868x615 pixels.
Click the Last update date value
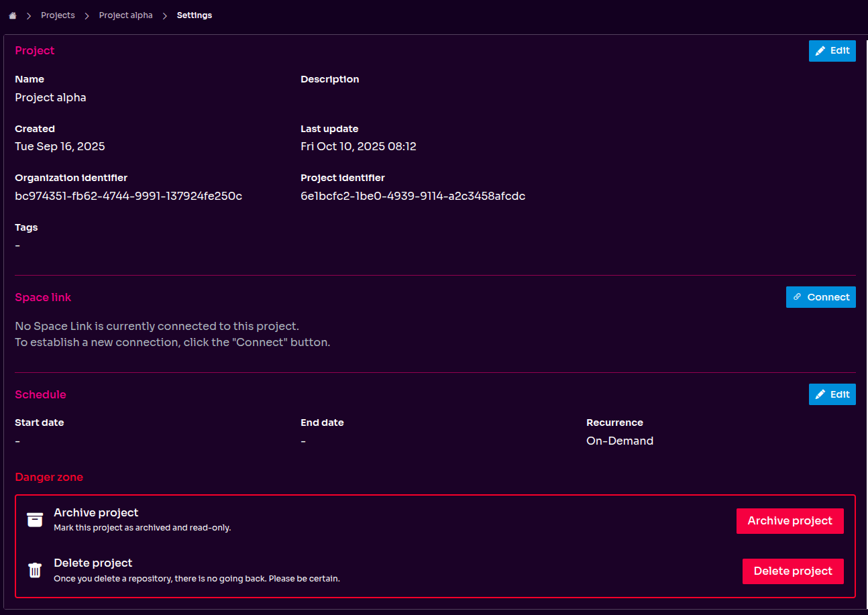click(x=358, y=146)
